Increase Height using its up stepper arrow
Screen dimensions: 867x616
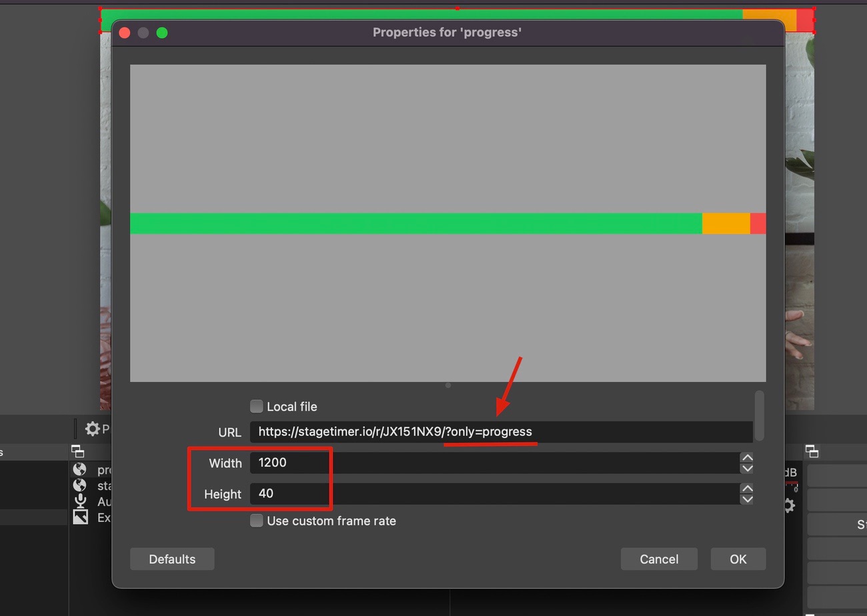pyautogui.click(x=747, y=488)
